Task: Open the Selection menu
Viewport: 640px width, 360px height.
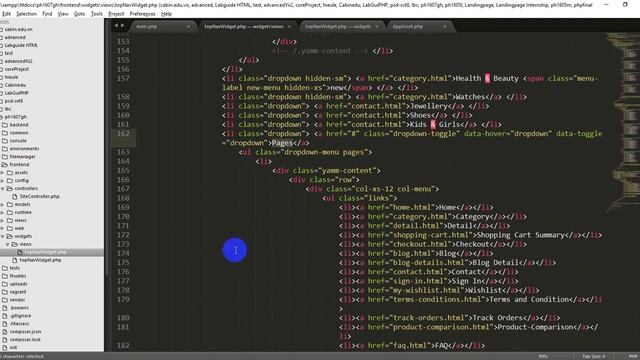Action: tap(27, 14)
